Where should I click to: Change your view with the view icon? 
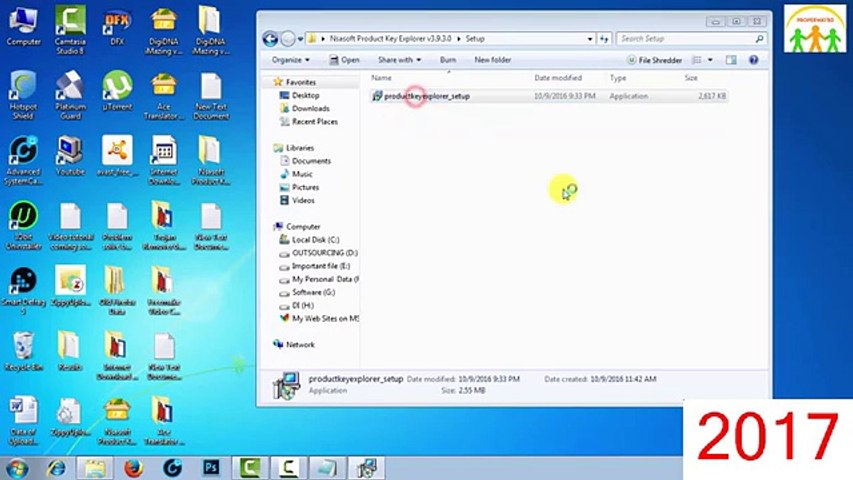click(x=696, y=60)
